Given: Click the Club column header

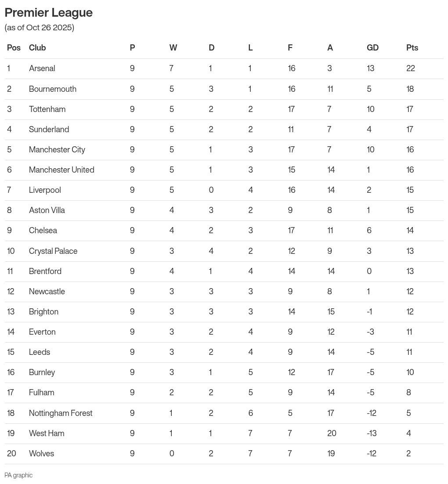Looking at the screenshot, I should 37,48.
